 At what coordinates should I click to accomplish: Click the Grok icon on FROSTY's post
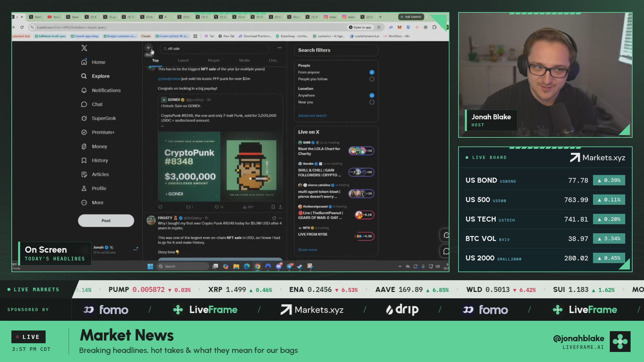tap(274, 218)
